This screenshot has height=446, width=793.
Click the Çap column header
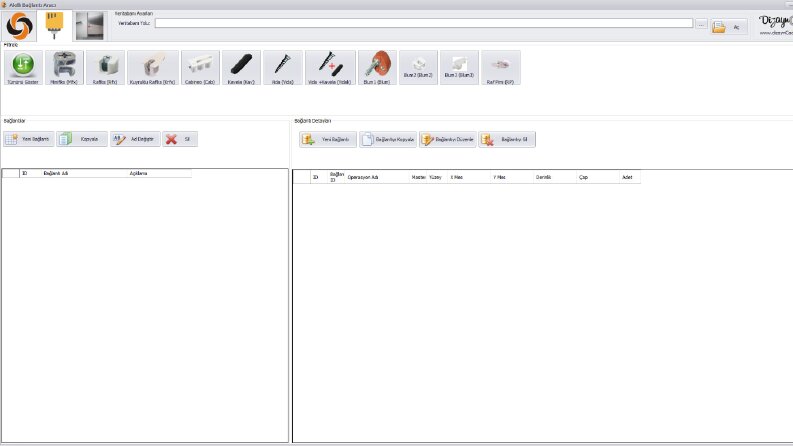[x=598, y=177]
